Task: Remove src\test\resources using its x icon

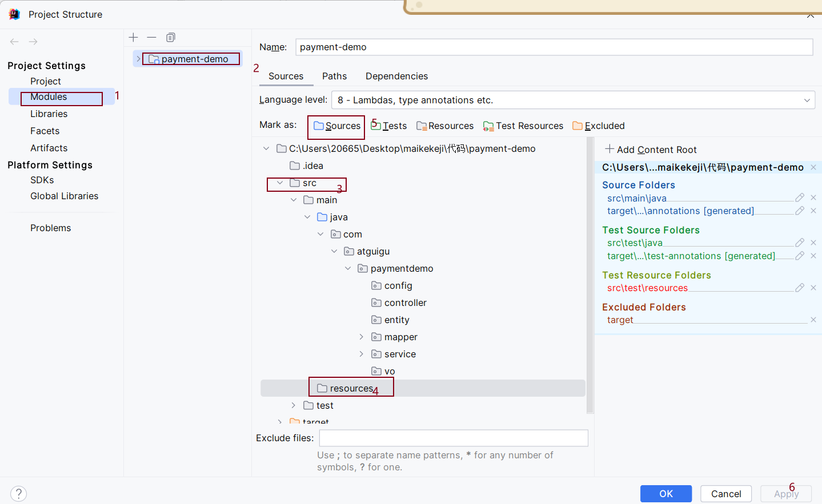Action: (813, 288)
